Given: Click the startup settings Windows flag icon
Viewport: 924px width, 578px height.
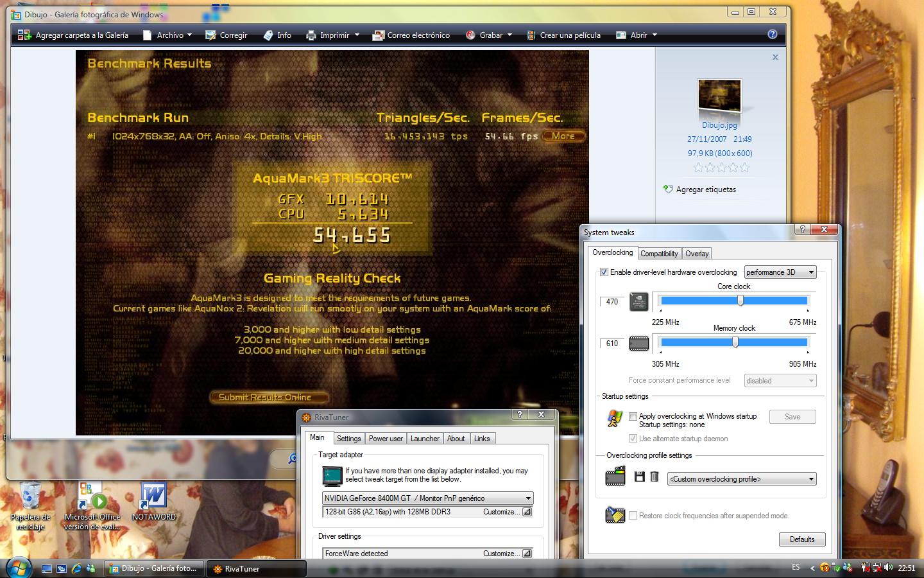Looking at the screenshot, I should tap(615, 419).
